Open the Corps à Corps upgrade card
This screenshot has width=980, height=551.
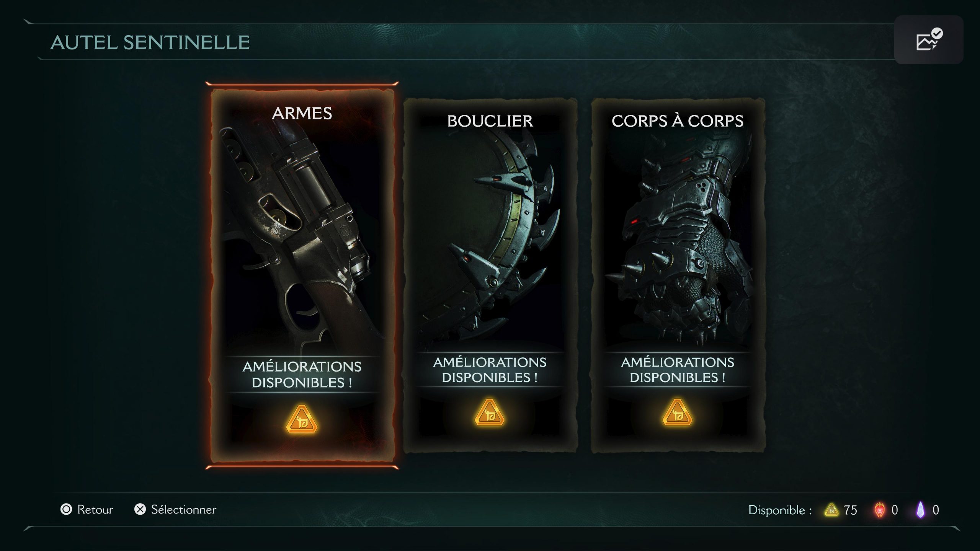(x=678, y=275)
